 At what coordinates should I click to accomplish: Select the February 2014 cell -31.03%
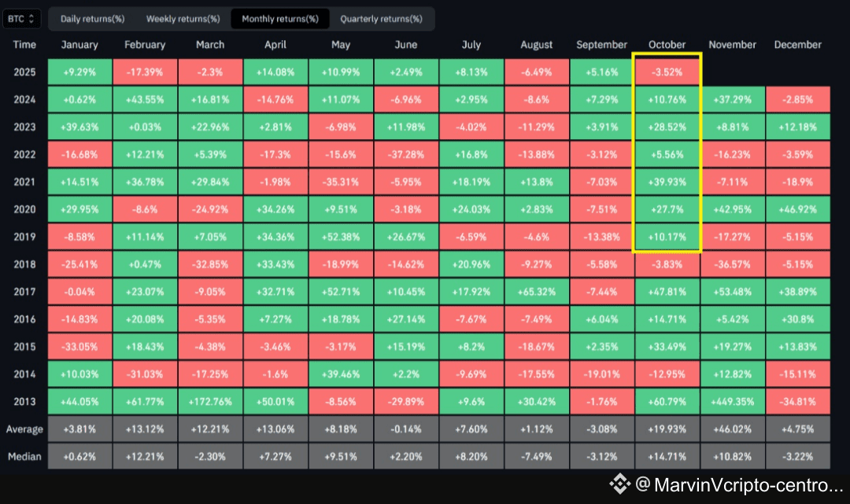(145, 374)
